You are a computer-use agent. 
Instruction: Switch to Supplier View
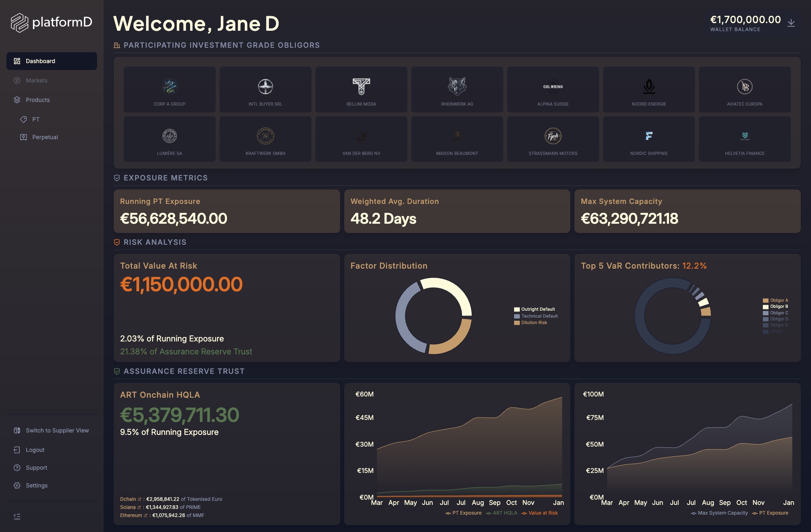coord(57,430)
